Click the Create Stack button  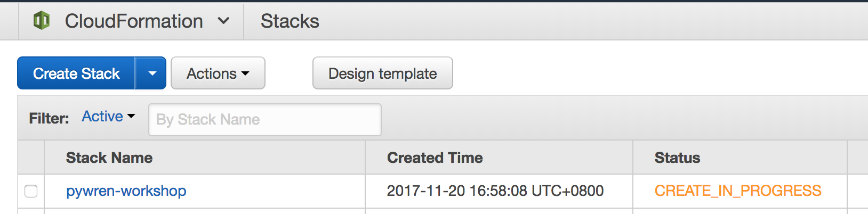[76, 73]
